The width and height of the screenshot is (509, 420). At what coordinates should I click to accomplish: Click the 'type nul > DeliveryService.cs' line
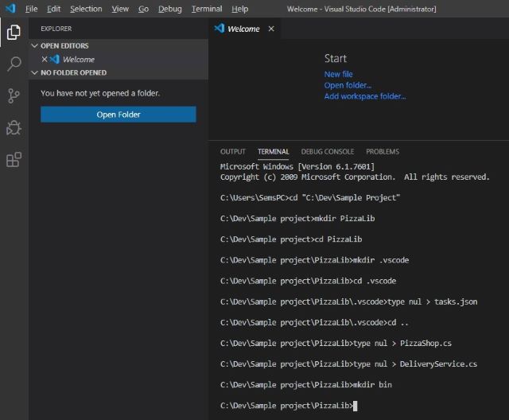tap(349, 364)
